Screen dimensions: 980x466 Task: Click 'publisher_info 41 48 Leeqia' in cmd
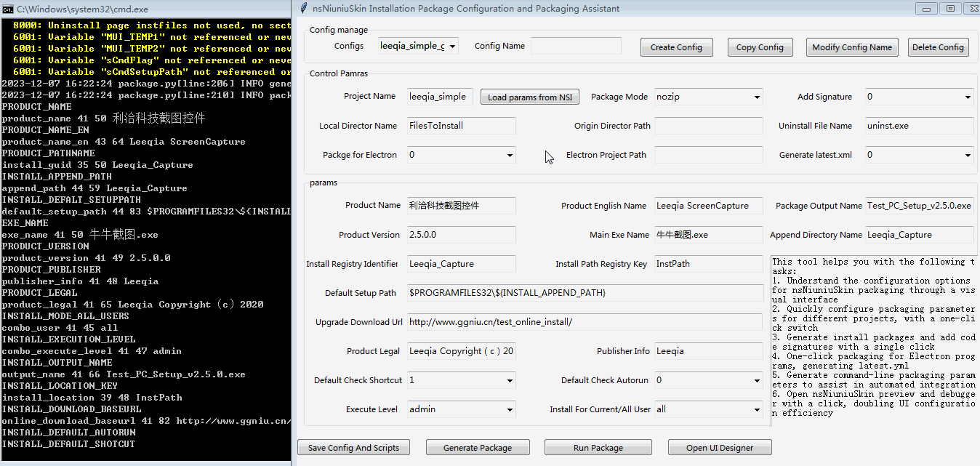click(80, 281)
